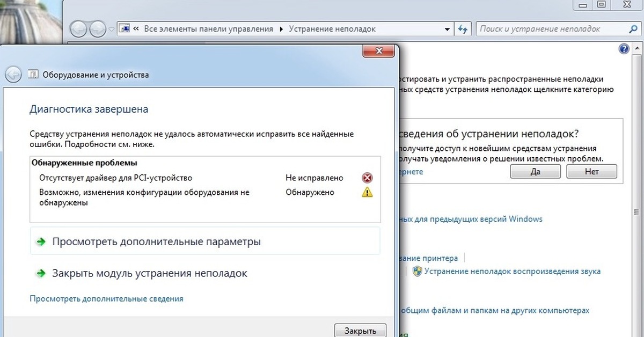Viewport: 644px width, 337px height.
Task: Click the "Оборудование и устройства" dialog title
Action: [96, 75]
